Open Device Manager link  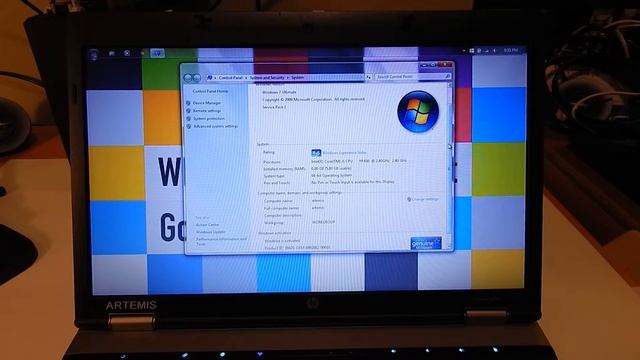click(x=207, y=103)
